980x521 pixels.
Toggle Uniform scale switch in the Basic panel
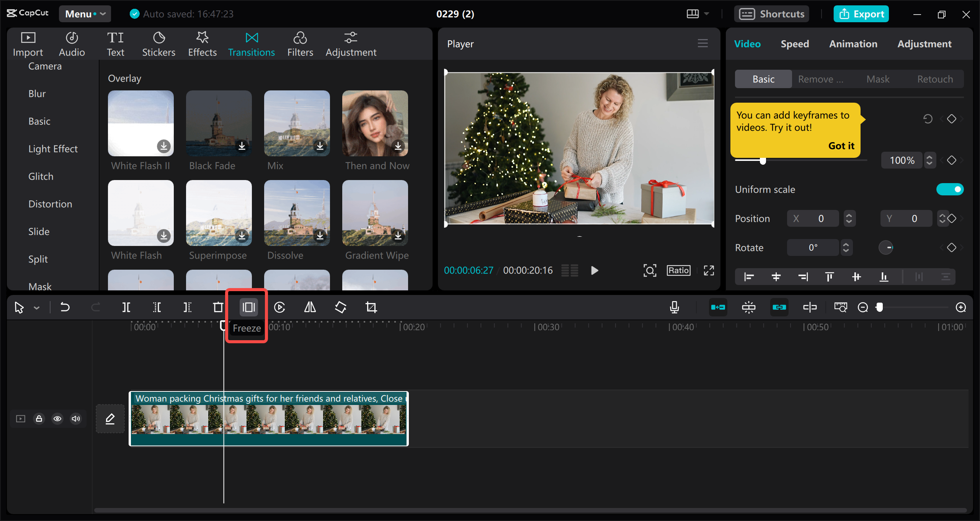(x=950, y=189)
